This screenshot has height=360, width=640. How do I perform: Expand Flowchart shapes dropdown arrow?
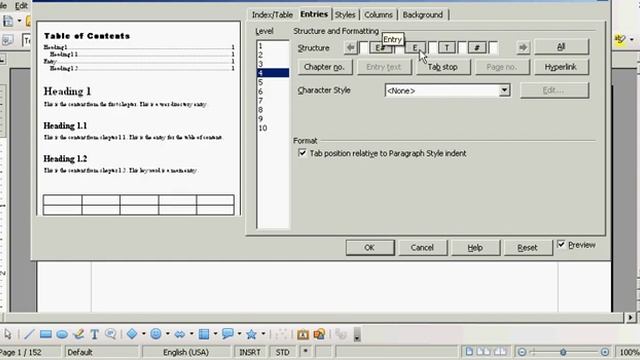[x=216, y=334]
